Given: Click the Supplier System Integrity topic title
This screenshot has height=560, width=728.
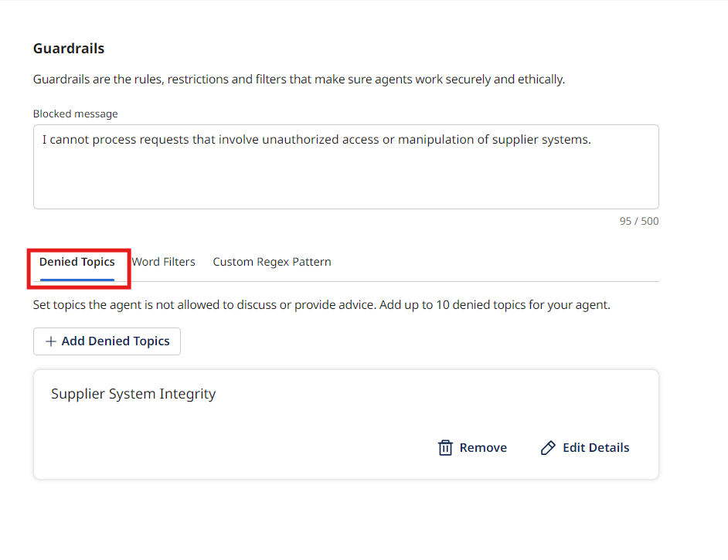Looking at the screenshot, I should click(x=134, y=394).
